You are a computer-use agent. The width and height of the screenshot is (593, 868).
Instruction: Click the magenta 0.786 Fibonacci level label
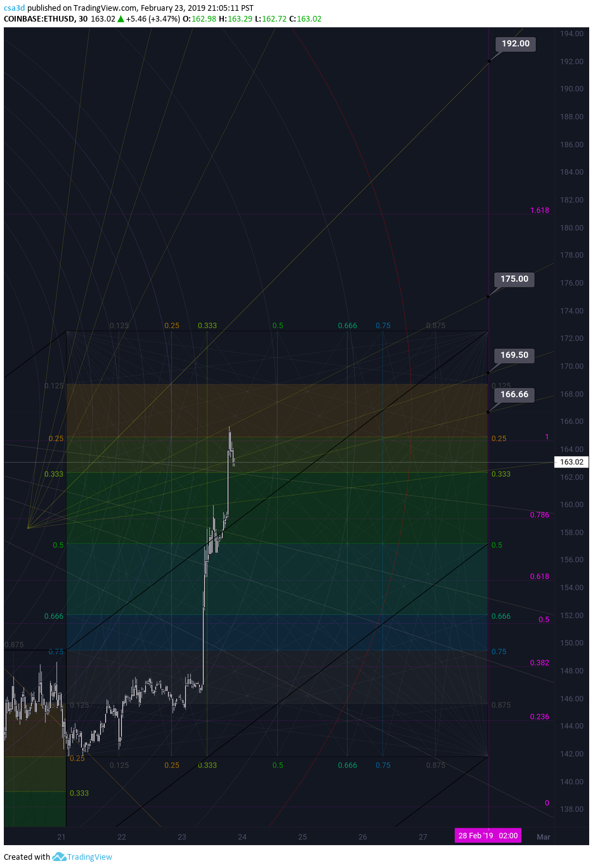(x=540, y=515)
